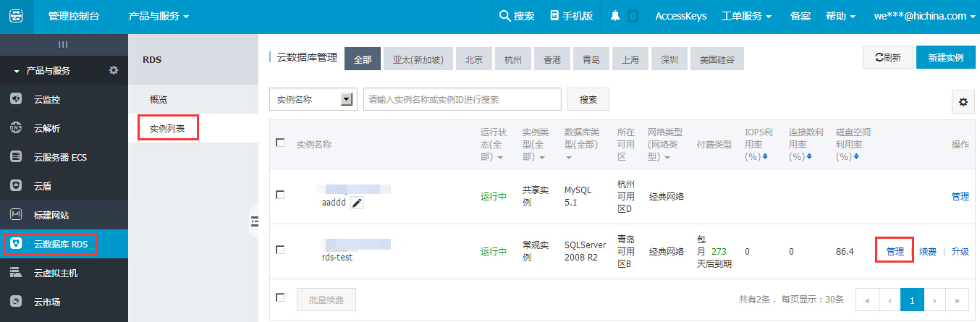Tick the checkbox for the rds-test instance
The image size is (980, 322).
280,250
